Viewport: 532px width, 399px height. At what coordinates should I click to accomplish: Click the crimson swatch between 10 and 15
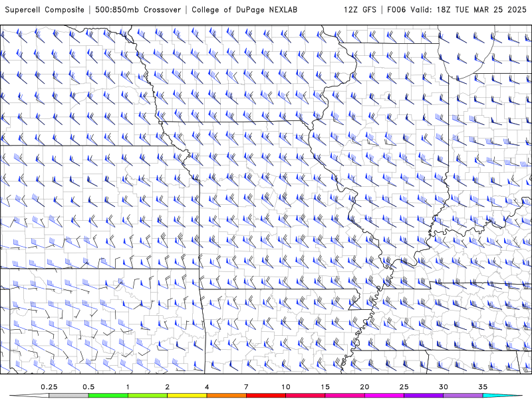[x=305, y=396]
